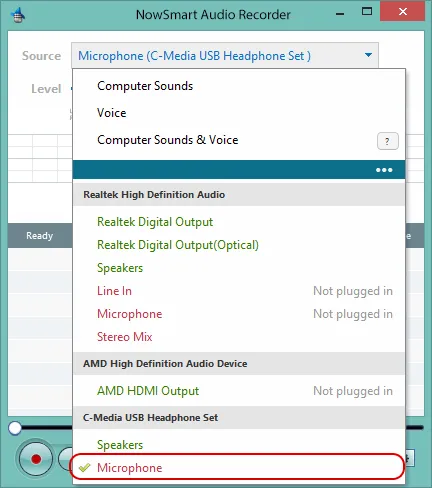432x488 pixels.
Task: Click the three-dots expander bar
Action: 239,170
